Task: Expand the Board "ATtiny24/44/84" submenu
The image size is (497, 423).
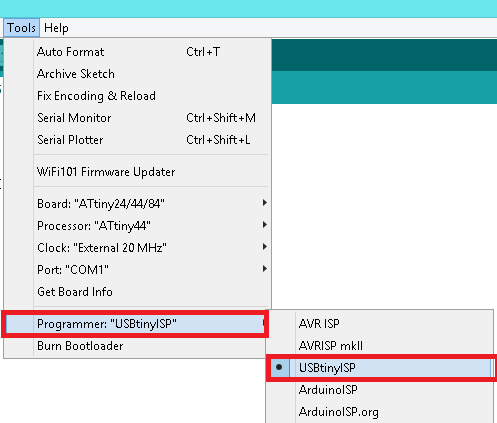Action: click(x=138, y=203)
